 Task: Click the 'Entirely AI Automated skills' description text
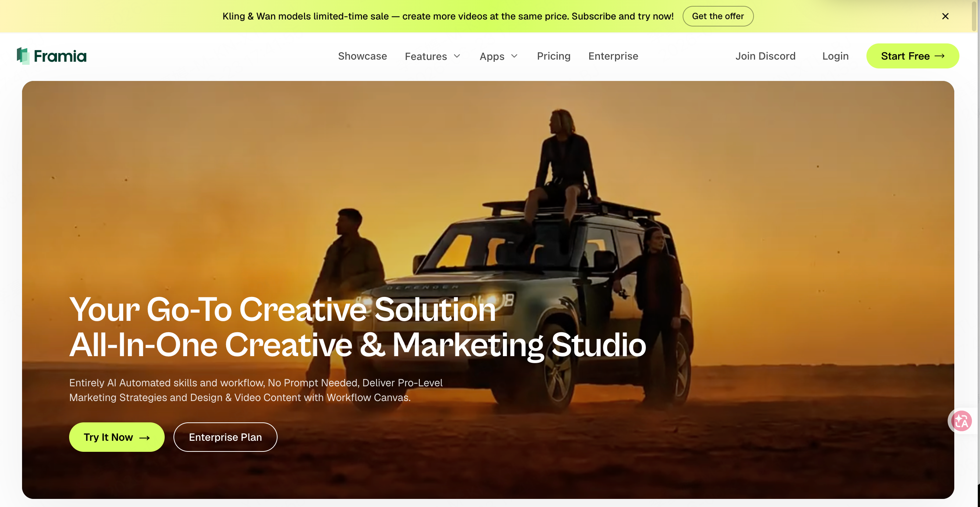[x=255, y=390]
